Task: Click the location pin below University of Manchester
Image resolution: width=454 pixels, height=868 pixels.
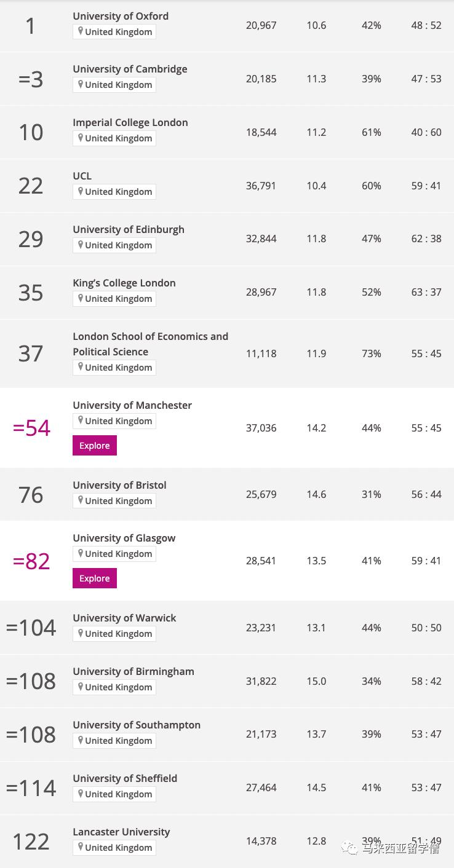Action: click(x=81, y=420)
